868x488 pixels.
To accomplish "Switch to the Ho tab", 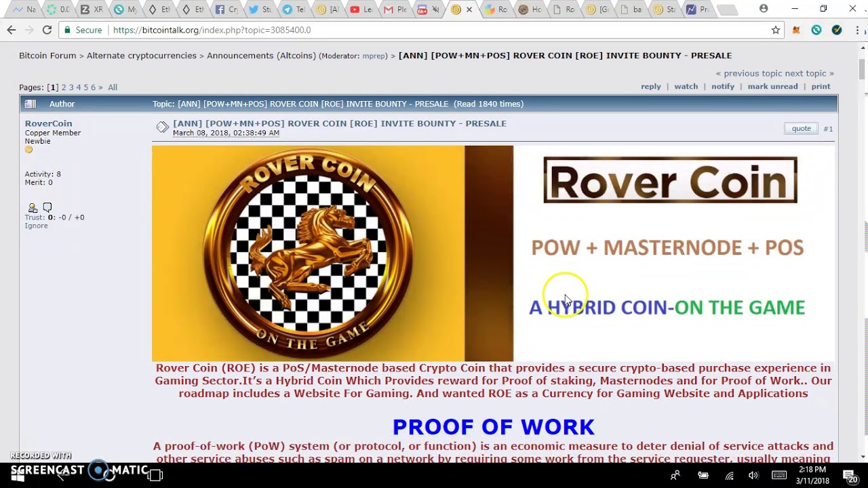I will [x=530, y=9].
